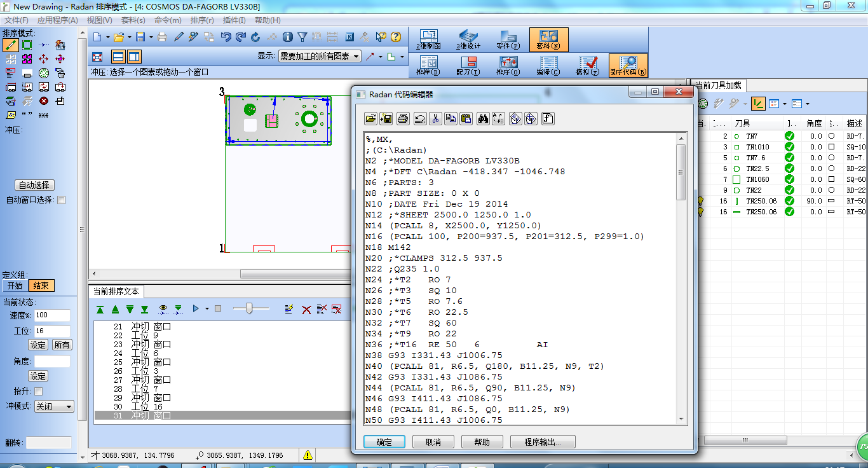The image size is (868, 468).
Task: Click the 速度% input field
Action: [51, 315]
